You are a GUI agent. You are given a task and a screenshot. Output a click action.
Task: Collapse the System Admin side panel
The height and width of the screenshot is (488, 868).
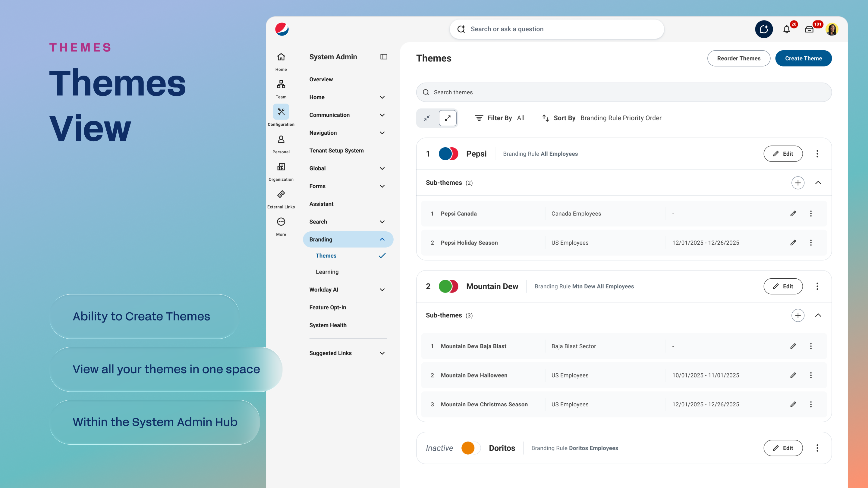tap(383, 57)
